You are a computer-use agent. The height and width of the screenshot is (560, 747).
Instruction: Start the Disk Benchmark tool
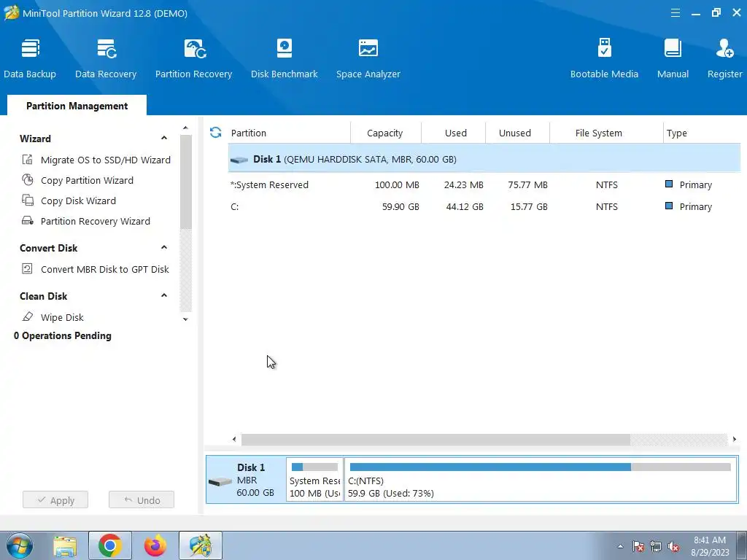click(285, 58)
